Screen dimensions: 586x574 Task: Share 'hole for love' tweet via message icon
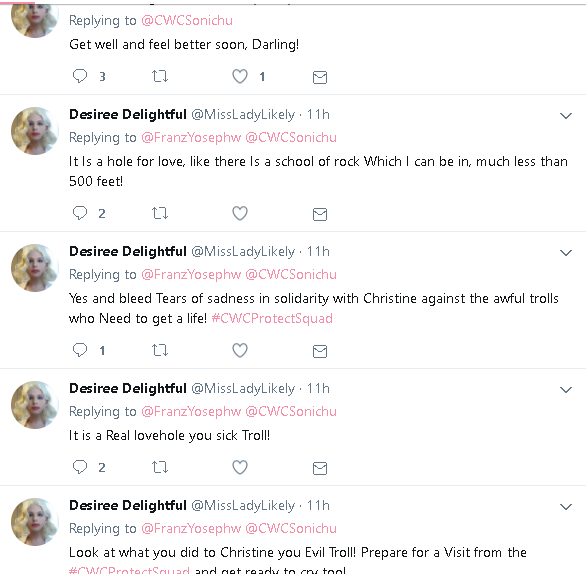320,215
